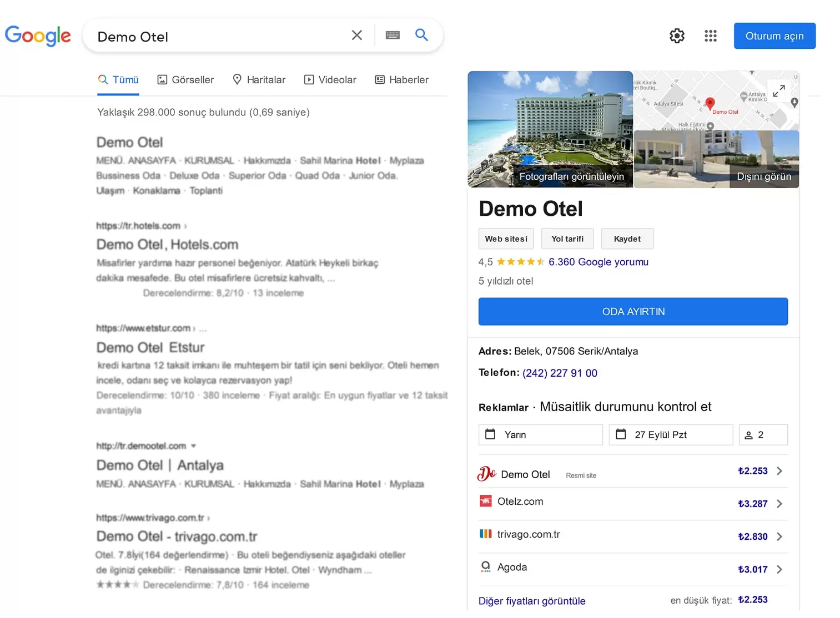Click the blue search magnifier icon
Screen dimensions: 840x618
pos(421,35)
